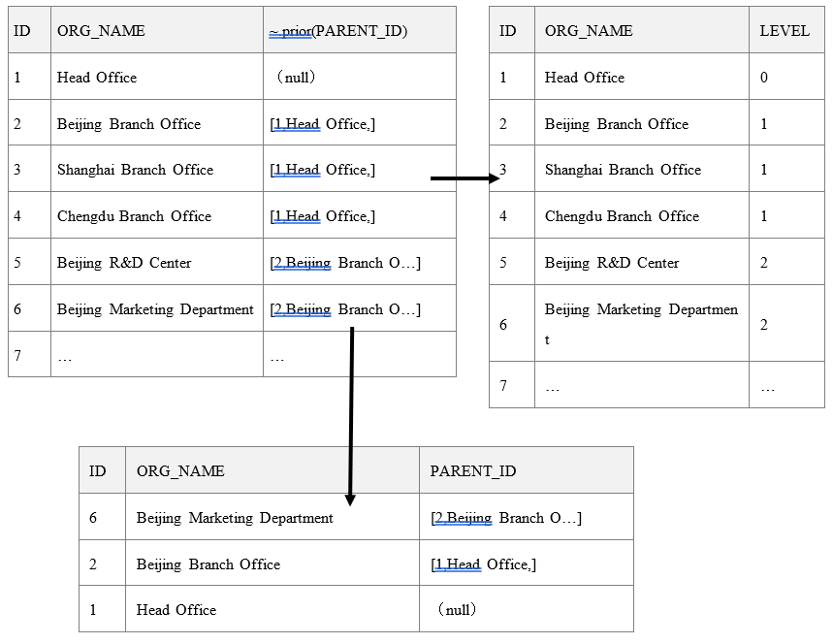The height and width of the screenshot is (644, 833).
Task: Click Beijing R&D Center in the LEVEL table
Action: [x=612, y=263]
